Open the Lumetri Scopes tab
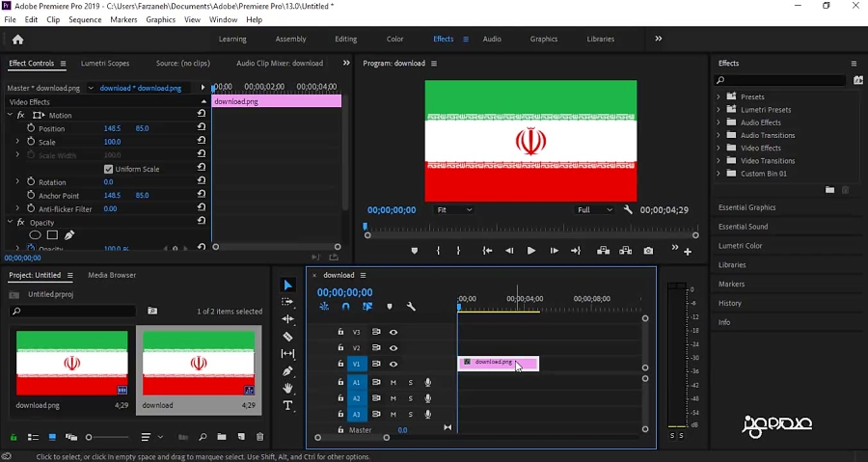The image size is (868, 462). coord(104,63)
